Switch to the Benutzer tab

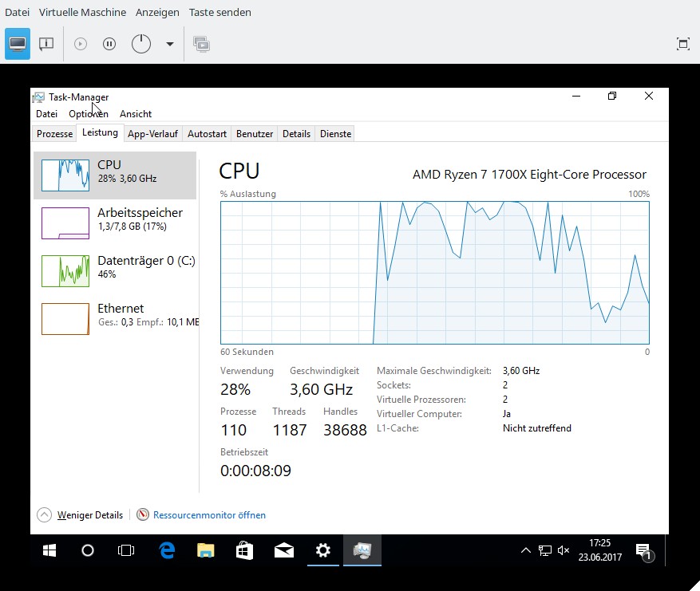tap(255, 134)
